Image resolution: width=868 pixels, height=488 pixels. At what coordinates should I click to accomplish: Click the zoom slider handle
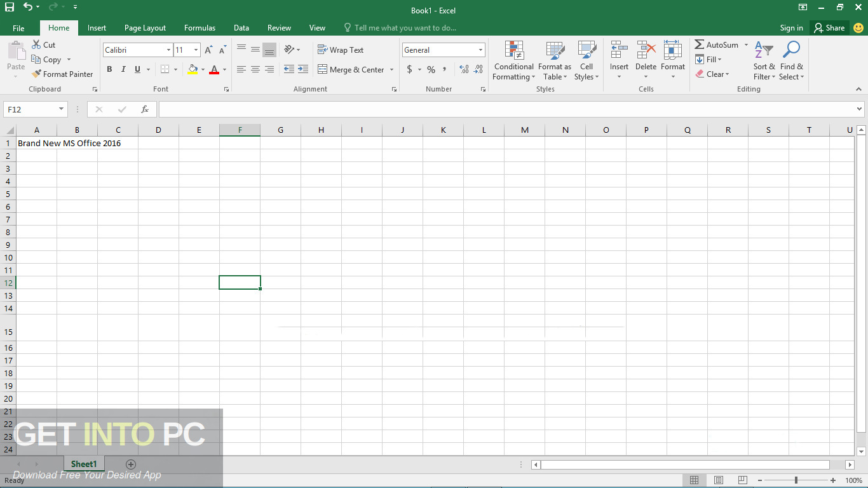796,480
